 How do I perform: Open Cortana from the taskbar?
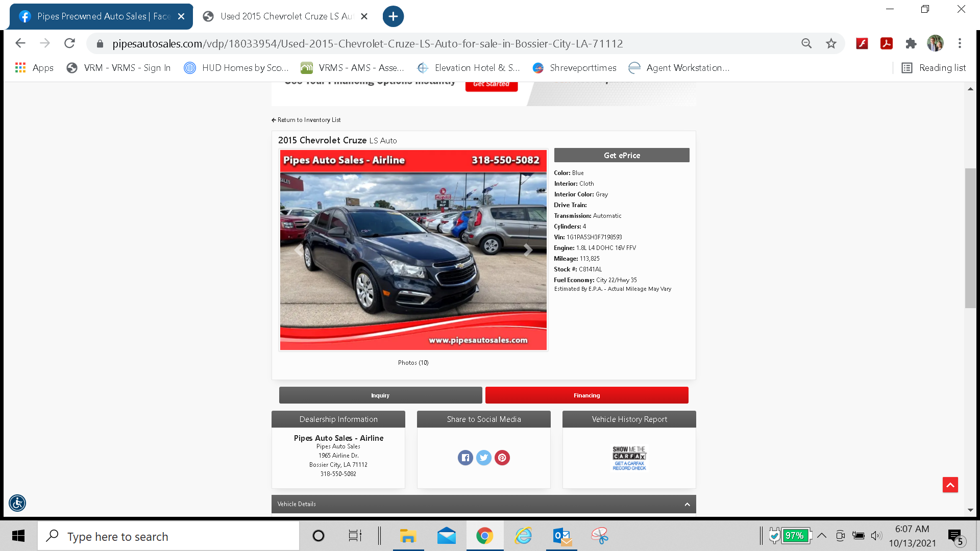click(x=318, y=536)
